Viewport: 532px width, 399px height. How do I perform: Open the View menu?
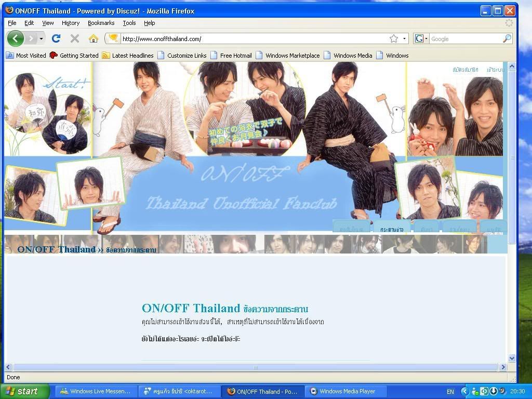pyautogui.click(x=48, y=23)
